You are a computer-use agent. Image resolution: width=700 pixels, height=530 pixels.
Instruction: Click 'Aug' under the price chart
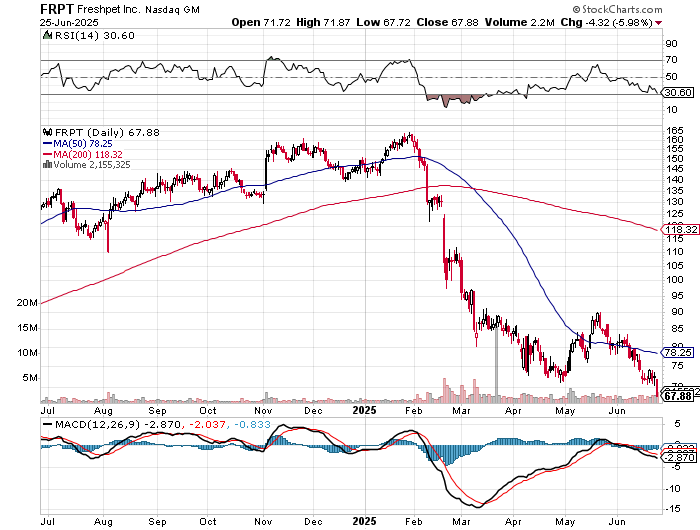coord(103,411)
